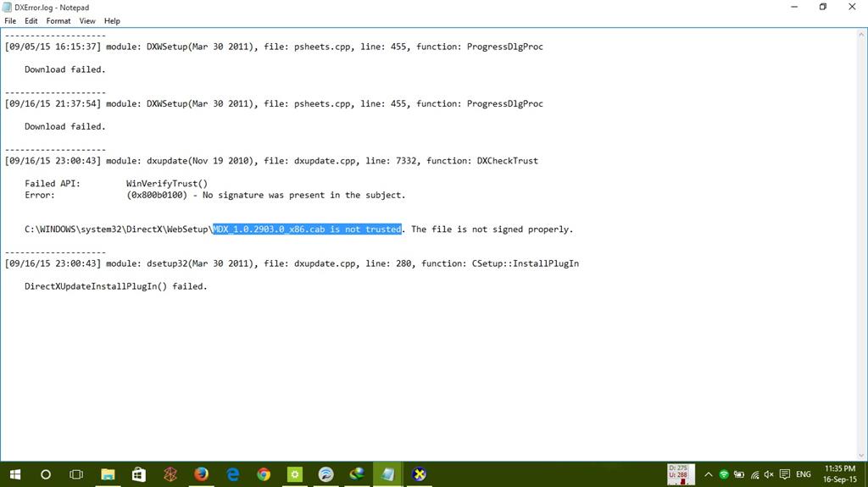
Task: Close the DXError.log Notepad window
Action: pyautogui.click(x=852, y=7)
